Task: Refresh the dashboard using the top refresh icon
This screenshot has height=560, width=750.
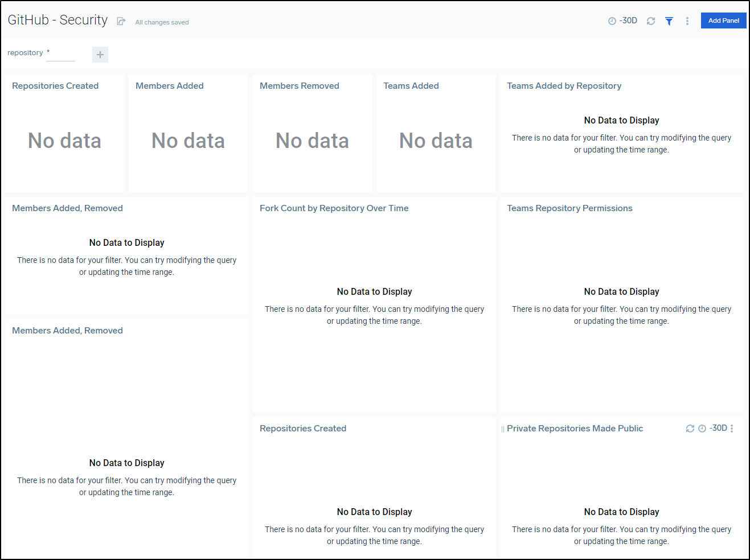Action: (651, 21)
